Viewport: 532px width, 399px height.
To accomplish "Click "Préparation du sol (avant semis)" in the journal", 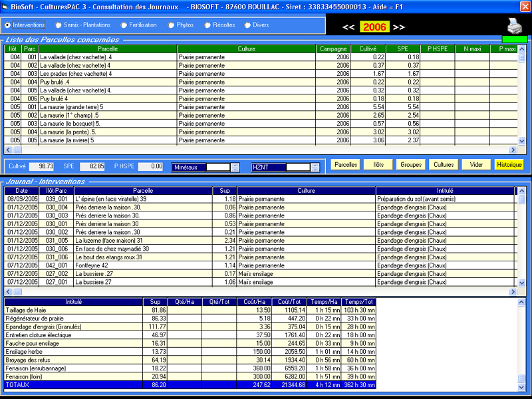I will coord(416,199).
